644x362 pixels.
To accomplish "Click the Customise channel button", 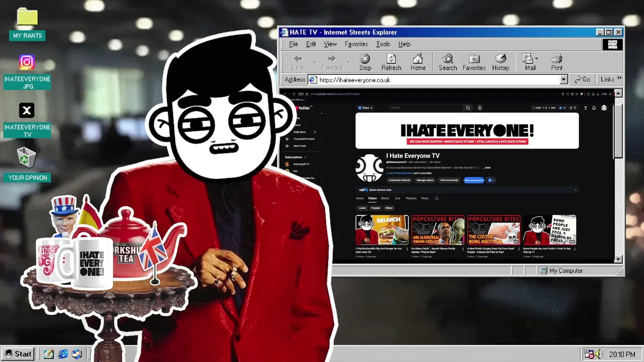I will click(399, 180).
